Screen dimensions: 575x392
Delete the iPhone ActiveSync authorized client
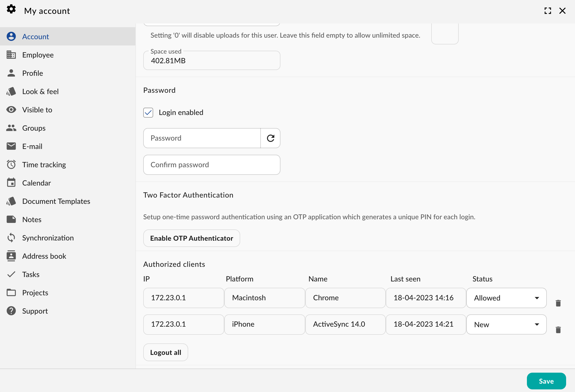click(x=558, y=330)
